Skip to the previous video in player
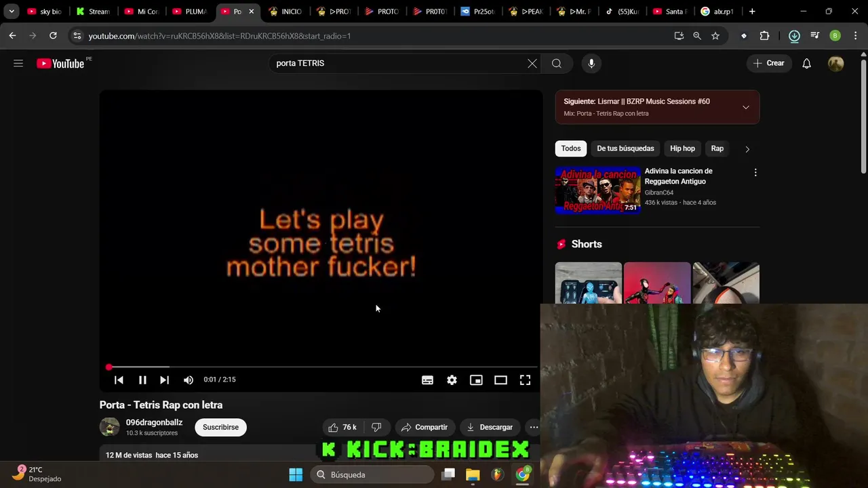 [119, 380]
